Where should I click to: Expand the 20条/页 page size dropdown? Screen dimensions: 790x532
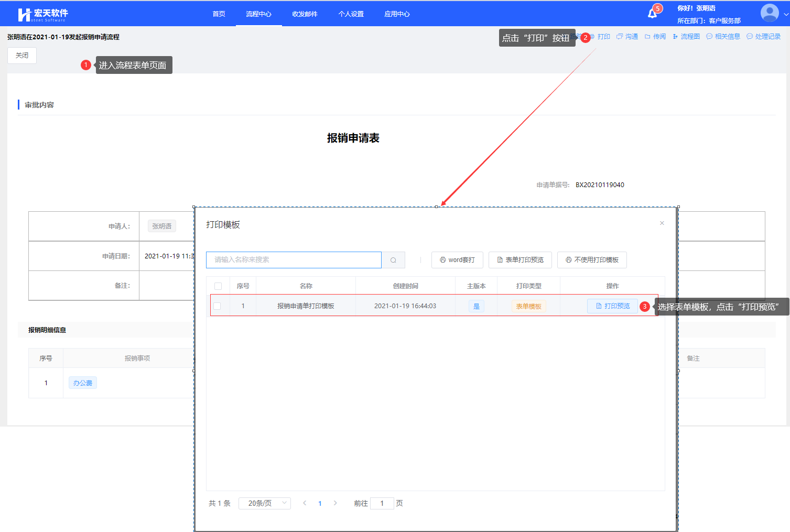click(x=264, y=503)
